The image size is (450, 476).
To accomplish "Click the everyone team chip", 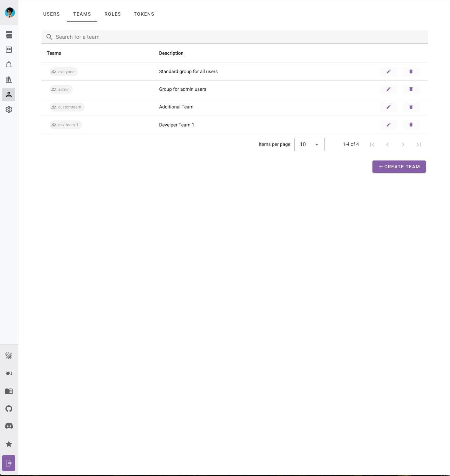I will 64,72.
